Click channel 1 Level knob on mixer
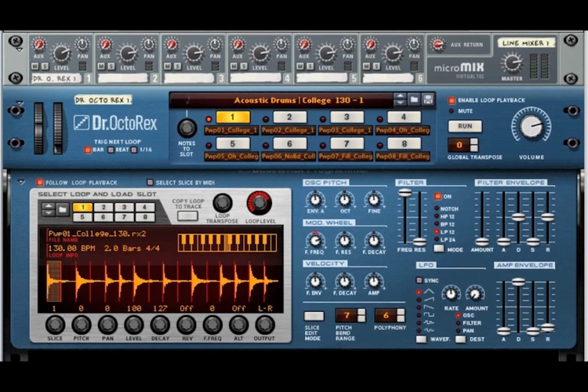This screenshot has height=392, width=588. click(61, 53)
